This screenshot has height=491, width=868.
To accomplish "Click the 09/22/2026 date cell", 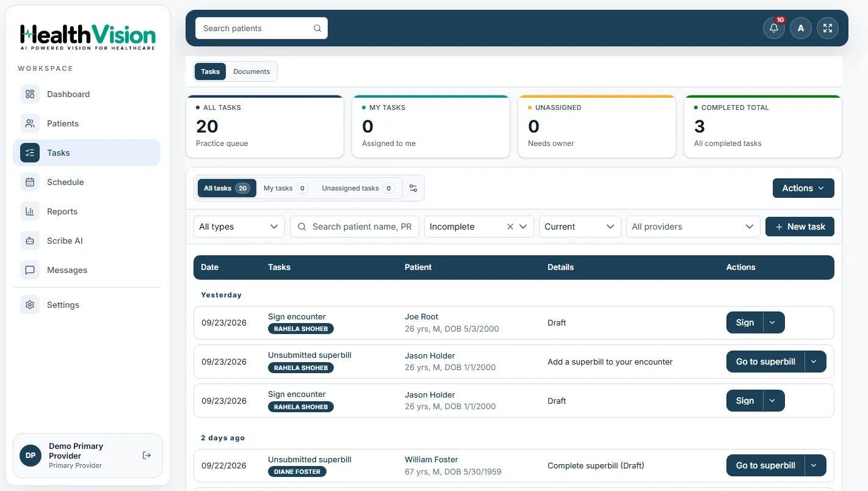I will pos(224,465).
